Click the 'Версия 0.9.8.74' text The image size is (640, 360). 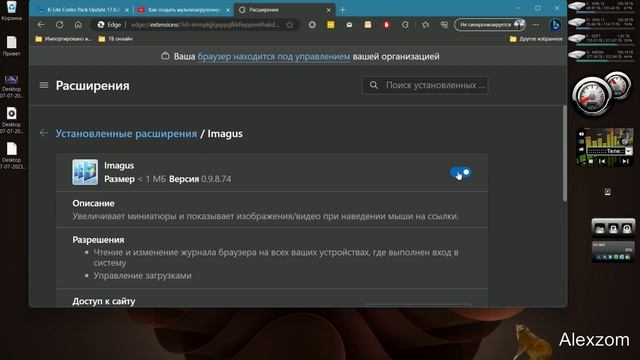tap(200, 179)
